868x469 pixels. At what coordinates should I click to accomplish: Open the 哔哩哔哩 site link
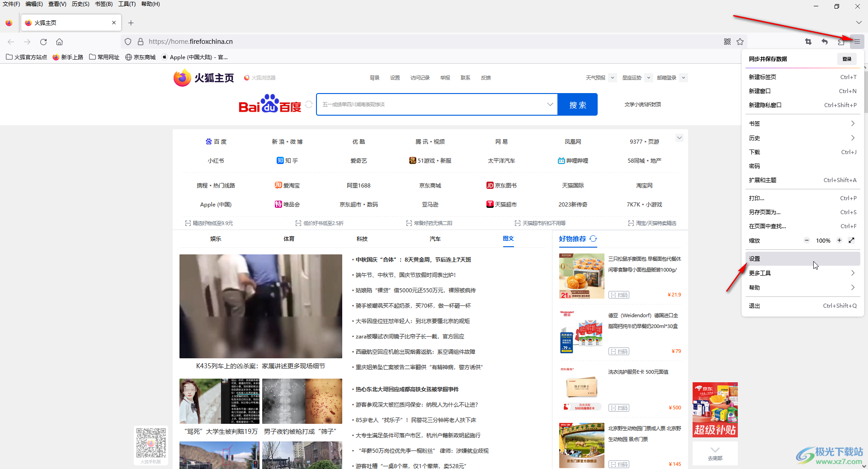click(573, 160)
